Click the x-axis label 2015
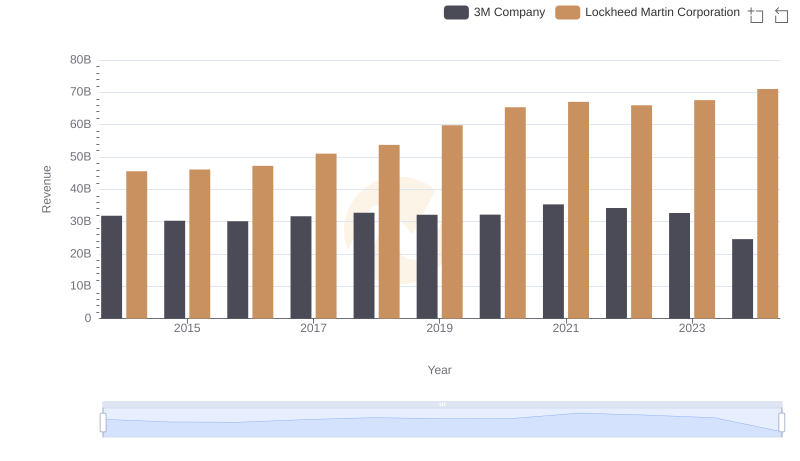 (187, 328)
